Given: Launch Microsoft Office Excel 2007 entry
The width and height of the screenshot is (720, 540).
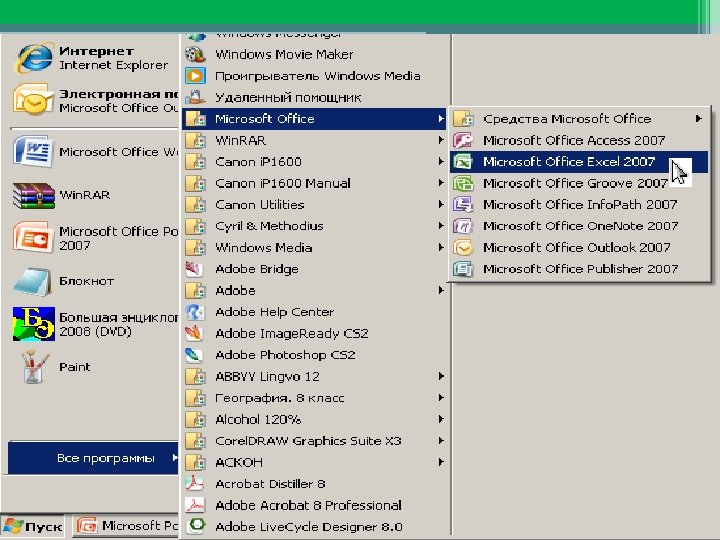Looking at the screenshot, I should [x=579, y=162].
